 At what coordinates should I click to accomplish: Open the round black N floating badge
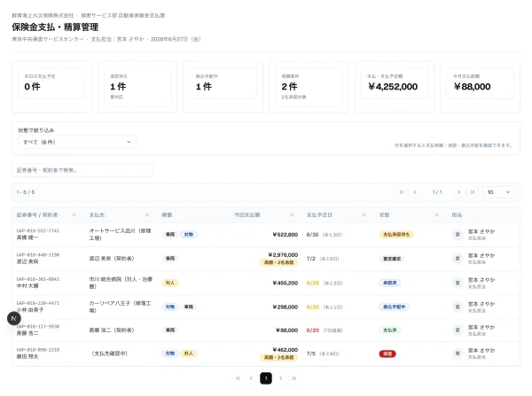coord(14,318)
